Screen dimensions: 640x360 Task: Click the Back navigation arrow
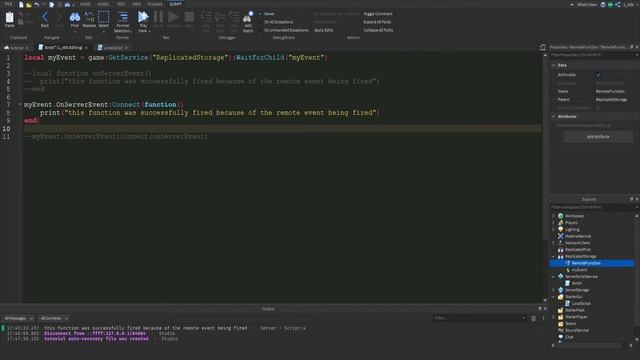(x=45, y=19)
